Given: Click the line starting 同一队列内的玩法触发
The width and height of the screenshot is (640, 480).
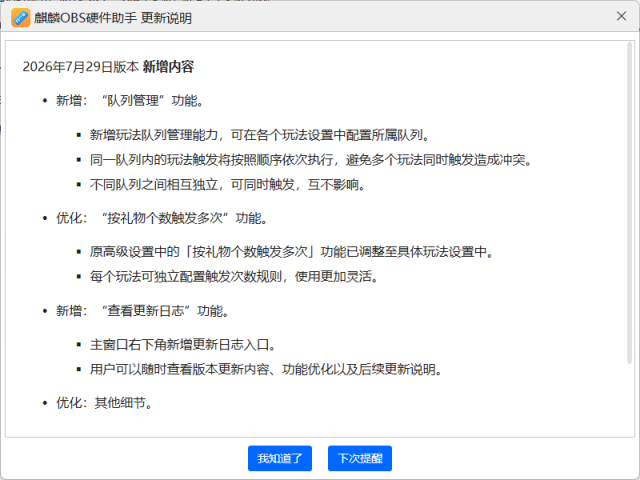Looking at the screenshot, I should [x=311, y=160].
